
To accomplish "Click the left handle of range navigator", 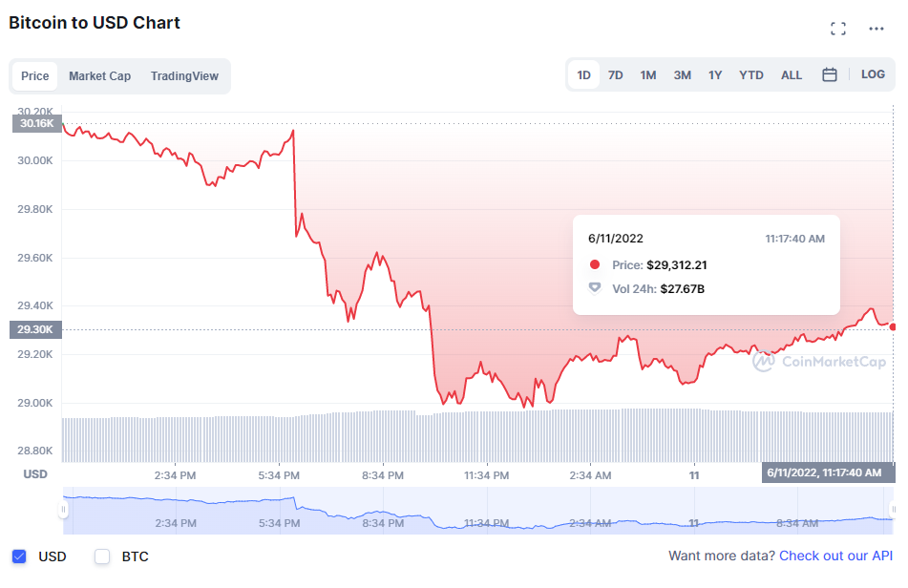I will [63, 510].
